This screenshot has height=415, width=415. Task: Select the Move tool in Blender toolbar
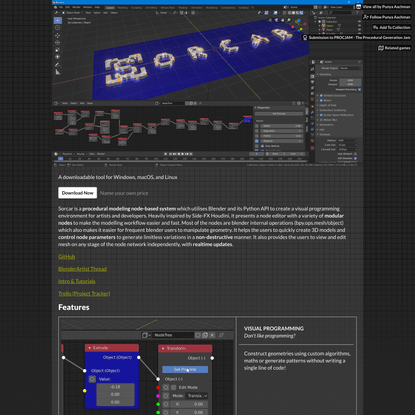[58, 35]
